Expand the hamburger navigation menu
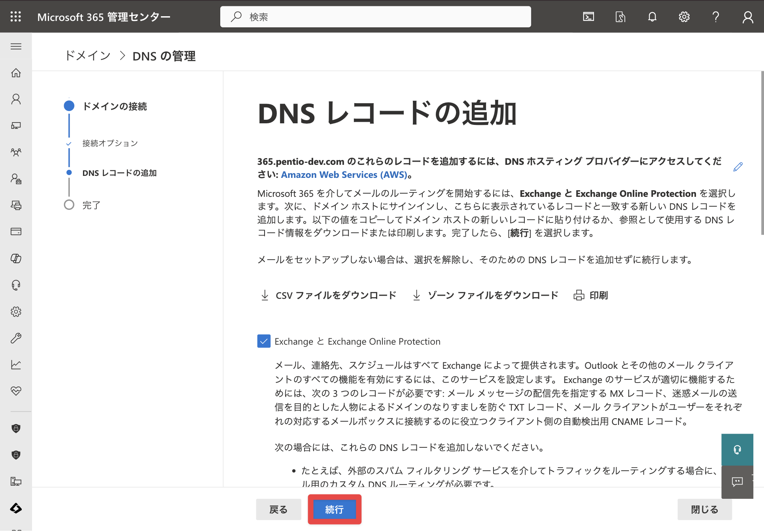The height and width of the screenshot is (532, 764). point(16,46)
